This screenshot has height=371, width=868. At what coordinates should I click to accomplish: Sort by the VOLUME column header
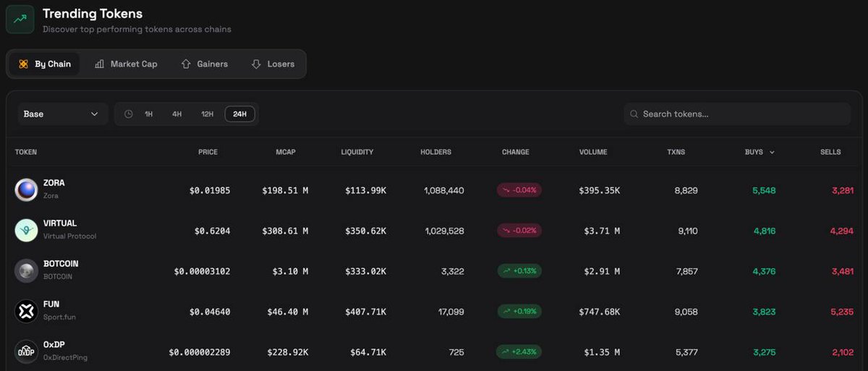(593, 153)
